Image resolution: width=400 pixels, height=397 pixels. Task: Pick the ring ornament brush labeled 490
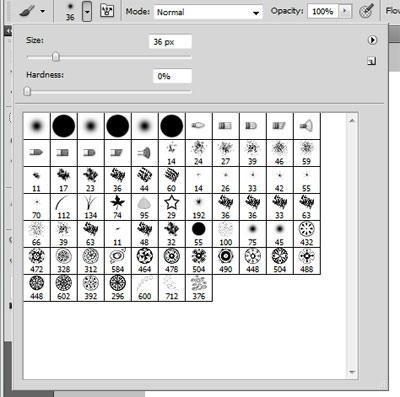(226, 261)
